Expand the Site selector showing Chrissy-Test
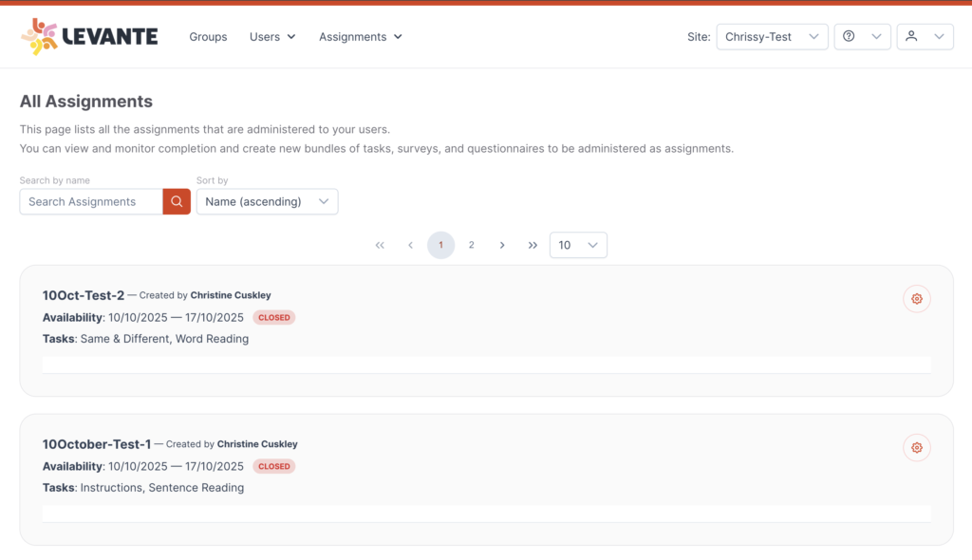This screenshot has height=560, width=972. [x=772, y=37]
